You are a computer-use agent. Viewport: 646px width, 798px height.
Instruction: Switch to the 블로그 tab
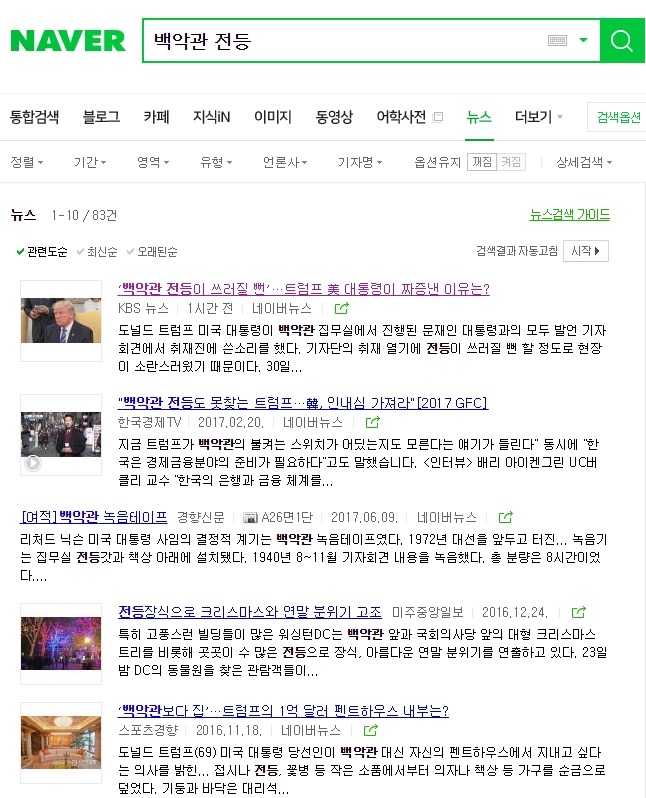pos(101,117)
